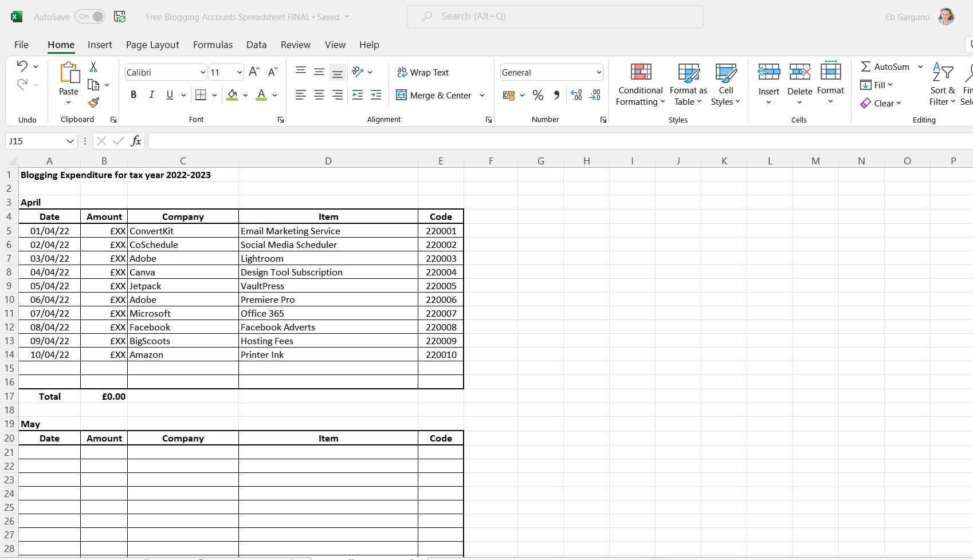Toggle Center alignment
Image resolution: width=973 pixels, height=560 pixels.
319,95
